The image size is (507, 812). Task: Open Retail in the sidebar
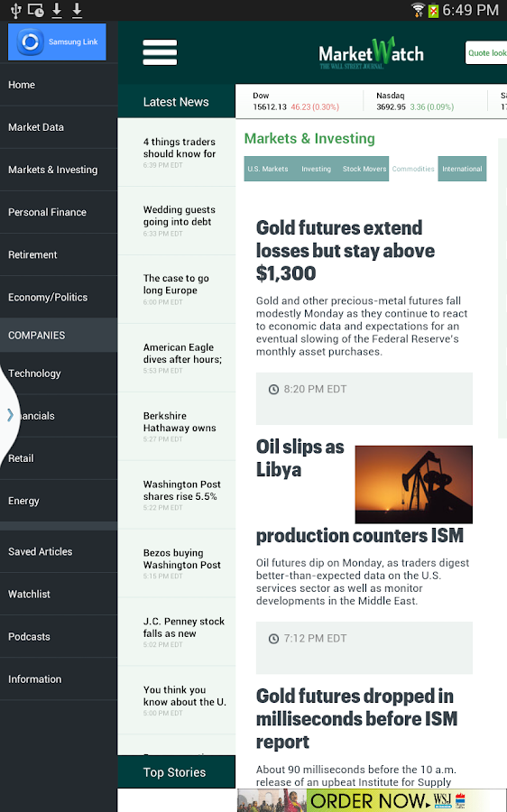[x=59, y=458]
